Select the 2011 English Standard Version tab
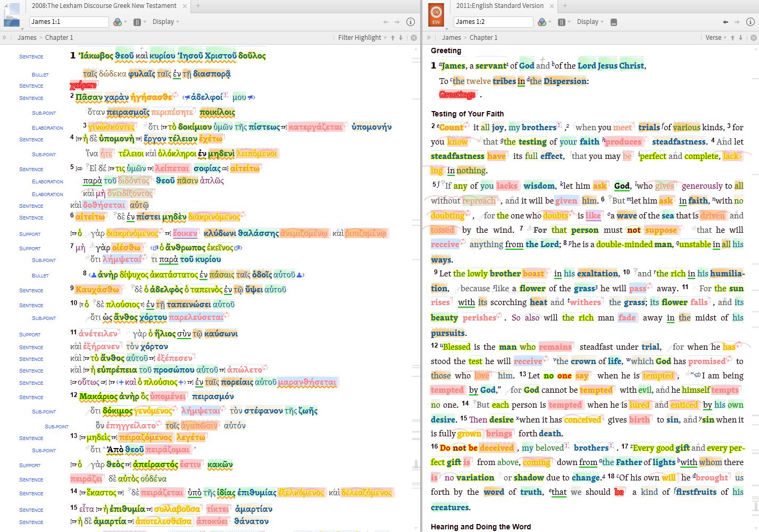Image resolution: width=759 pixels, height=532 pixels. [500, 6]
